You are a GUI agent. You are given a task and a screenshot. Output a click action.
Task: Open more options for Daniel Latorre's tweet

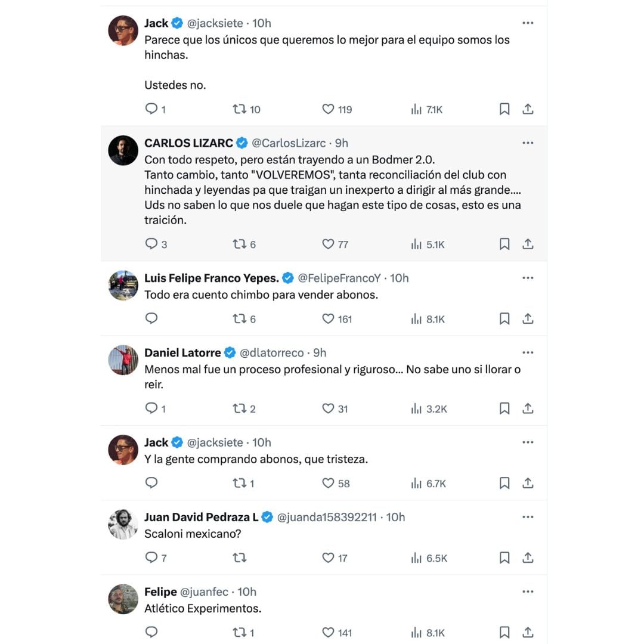point(528,352)
